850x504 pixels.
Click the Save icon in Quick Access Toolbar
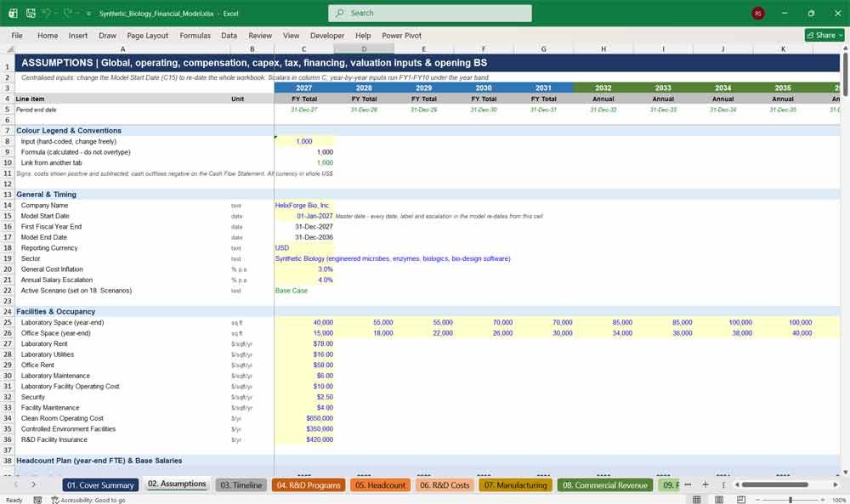pyautogui.click(x=31, y=13)
